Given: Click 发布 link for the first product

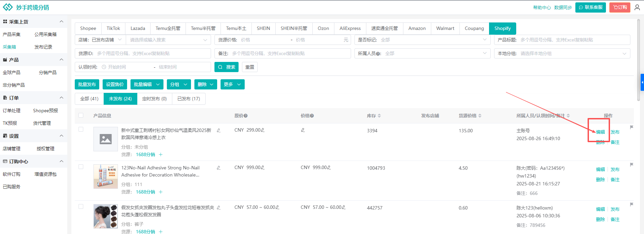Looking at the screenshot, I should pyautogui.click(x=615, y=132).
